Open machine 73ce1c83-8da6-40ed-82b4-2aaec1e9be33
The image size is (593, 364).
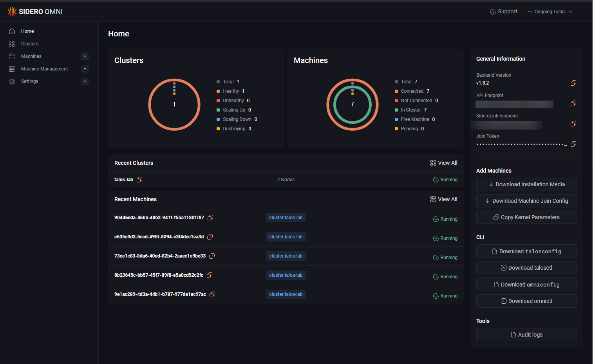point(160,256)
